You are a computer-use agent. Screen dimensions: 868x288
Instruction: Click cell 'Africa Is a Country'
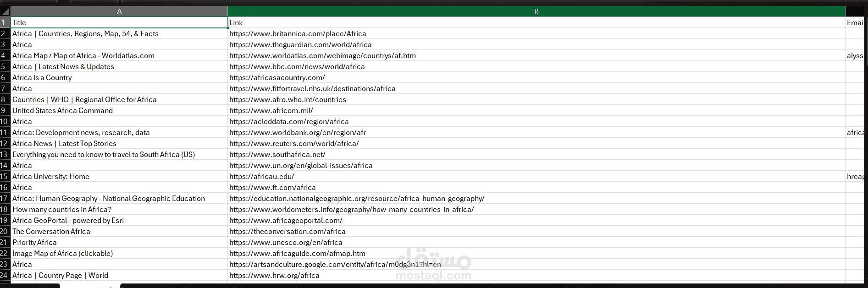[x=119, y=77]
